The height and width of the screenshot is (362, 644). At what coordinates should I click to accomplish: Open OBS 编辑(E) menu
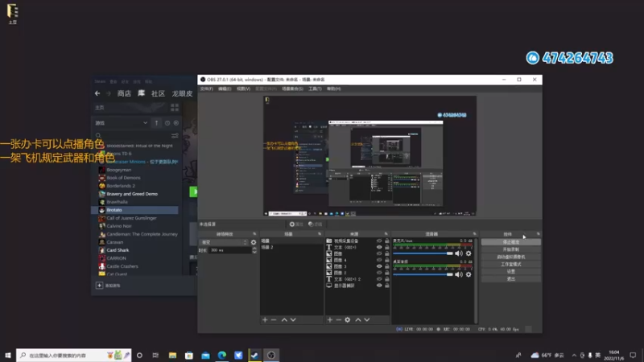pos(225,88)
